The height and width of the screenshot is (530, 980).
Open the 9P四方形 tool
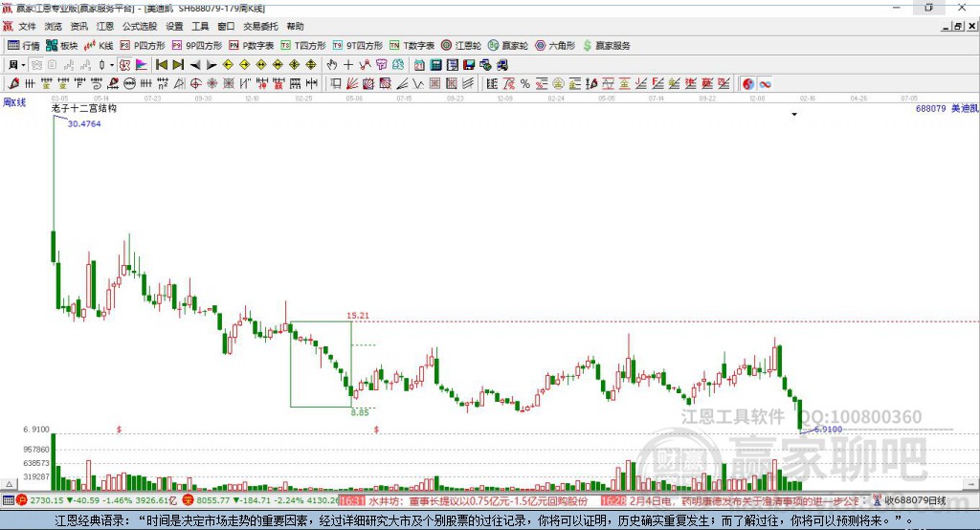click(197, 46)
